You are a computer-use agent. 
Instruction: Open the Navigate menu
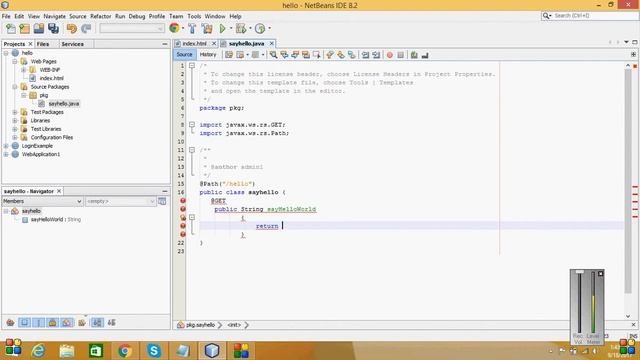pyautogui.click(x=54, y=16)
